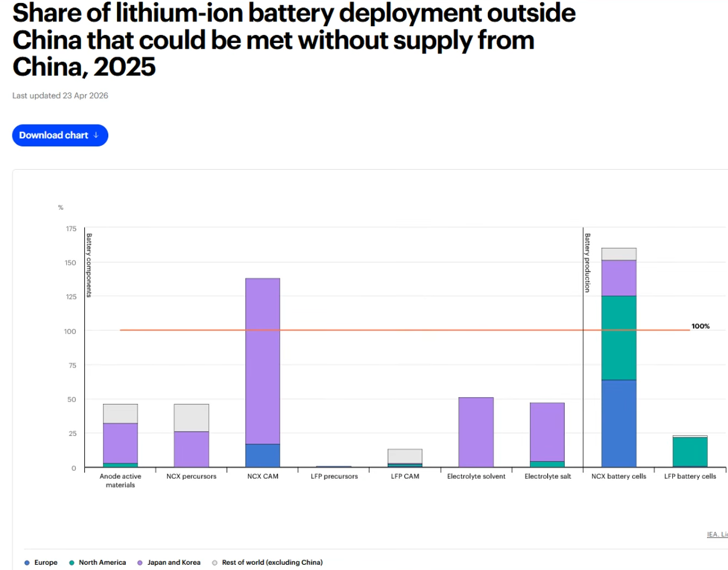The width and height of the screenshot is (728, 570).
Task: Click the 'NCX battery cells' axis label
Action: [619, 476]
